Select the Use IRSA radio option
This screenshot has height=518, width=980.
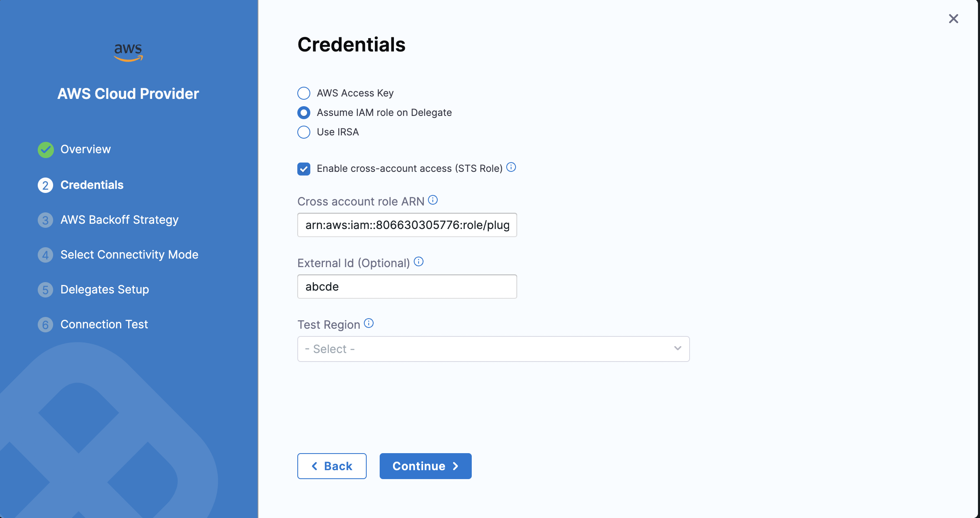point(304,132)
